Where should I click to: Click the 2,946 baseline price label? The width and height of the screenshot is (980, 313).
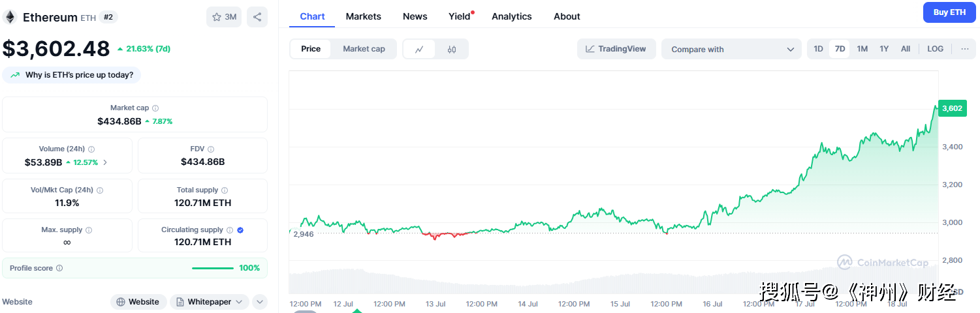coord(304,233)
